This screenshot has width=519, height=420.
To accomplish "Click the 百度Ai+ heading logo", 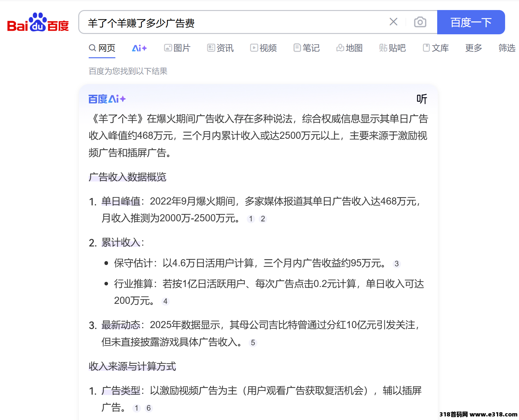I will 107,99.
